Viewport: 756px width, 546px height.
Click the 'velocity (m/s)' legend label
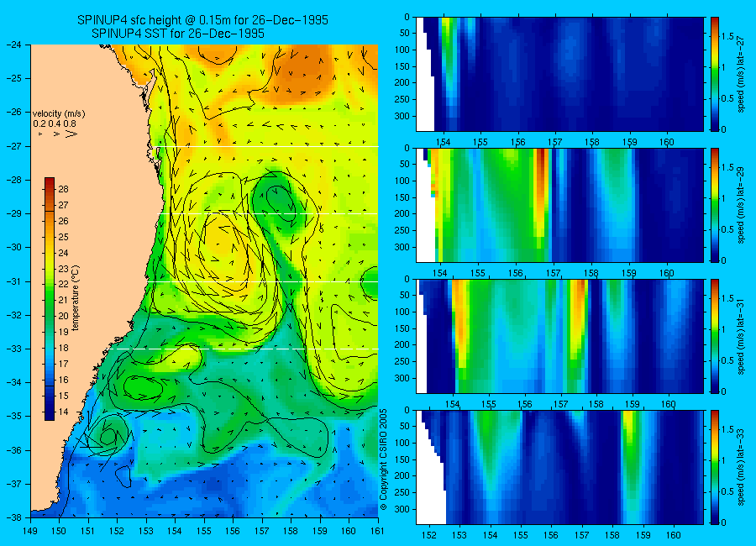(59, 114)
